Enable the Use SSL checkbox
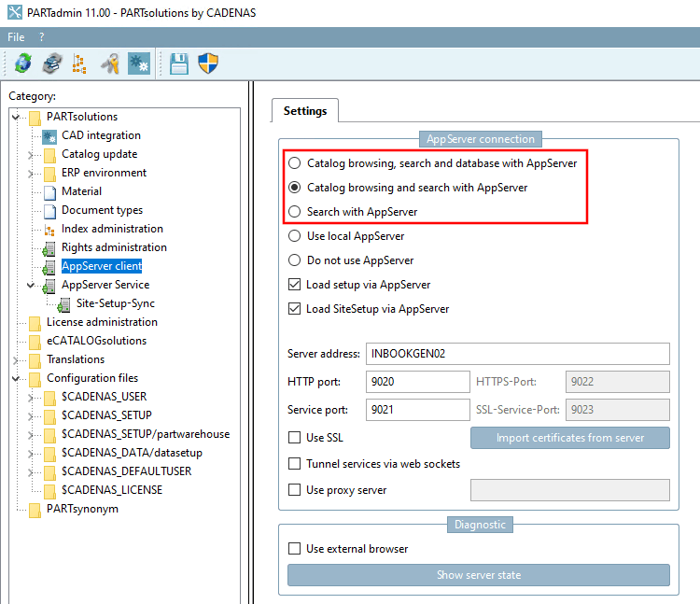The width and height of the screenshot is (700, 604). 294,438
